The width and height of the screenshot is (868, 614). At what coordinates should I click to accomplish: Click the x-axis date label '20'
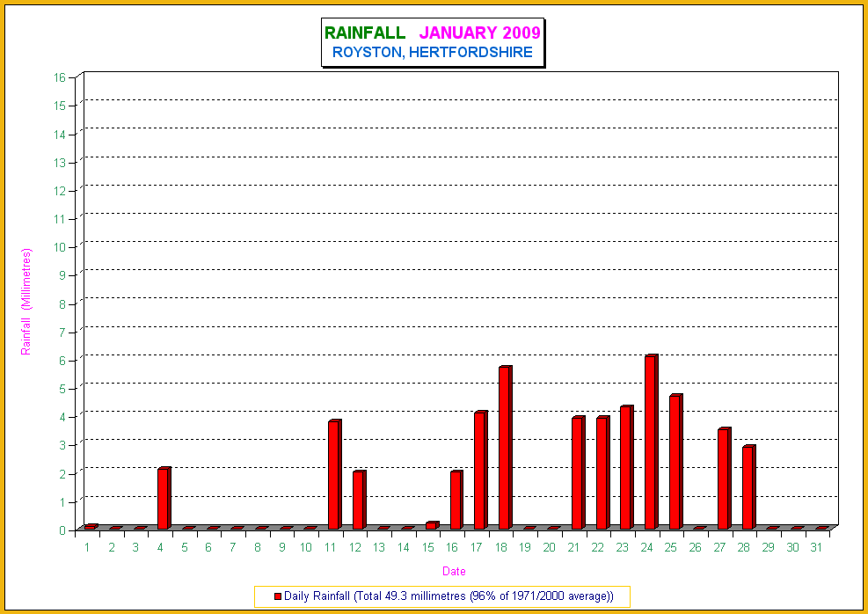click(549, 547)
